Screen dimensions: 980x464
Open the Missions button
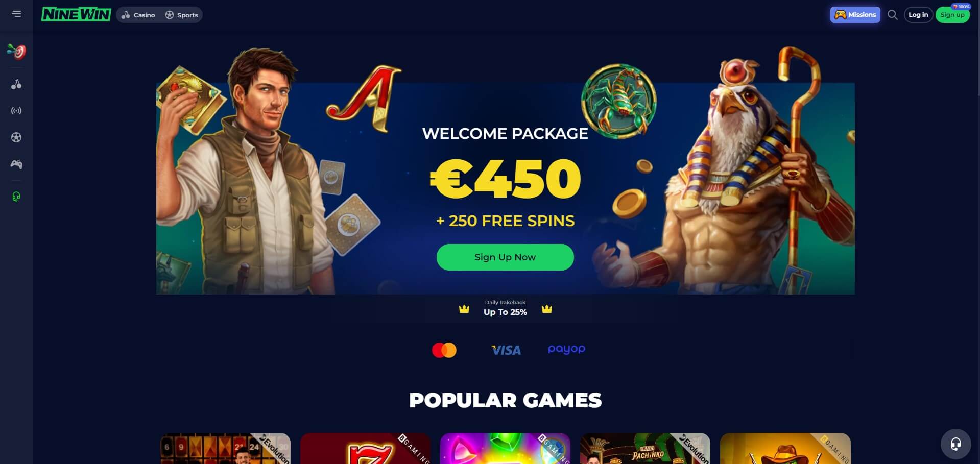[x=855, y=15]
